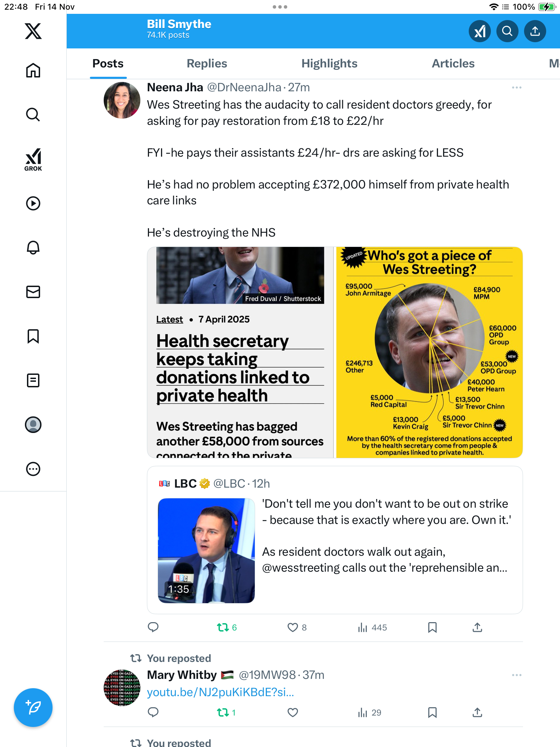560x747 pixels.
Task: Open the sidebar More circle menu
Action: [x=33, y=469]
